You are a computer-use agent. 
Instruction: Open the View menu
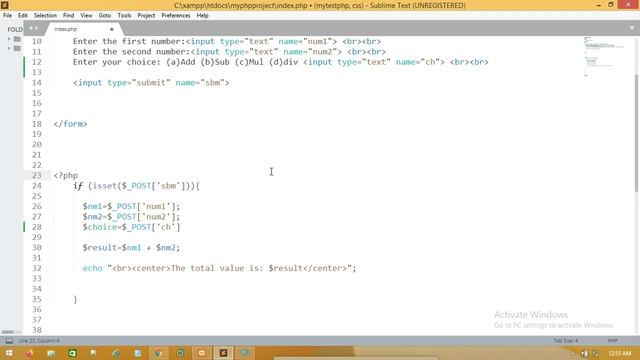pyautogui.click(x=86, y=16)
